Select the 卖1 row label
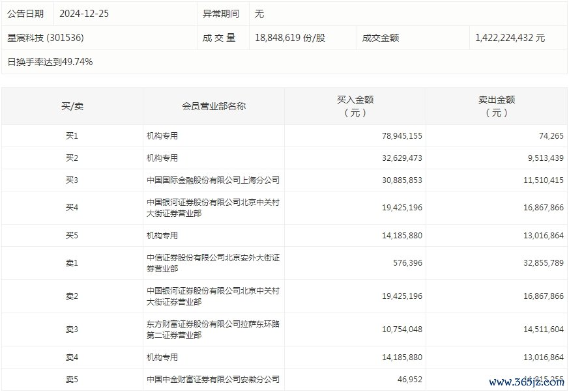The image size is (569, 392). pyautogui.click(x=72, y=263)
